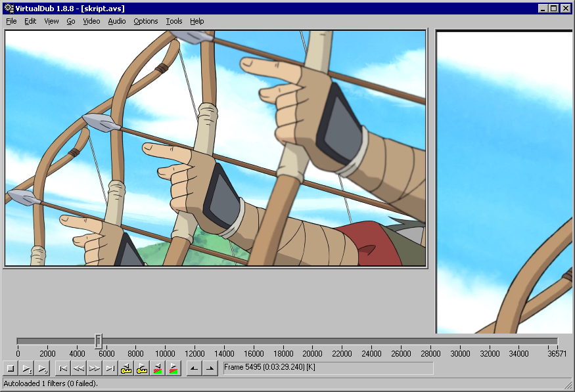Click the timeline at frame 30000
575x392 pixels.
(460, 353)
